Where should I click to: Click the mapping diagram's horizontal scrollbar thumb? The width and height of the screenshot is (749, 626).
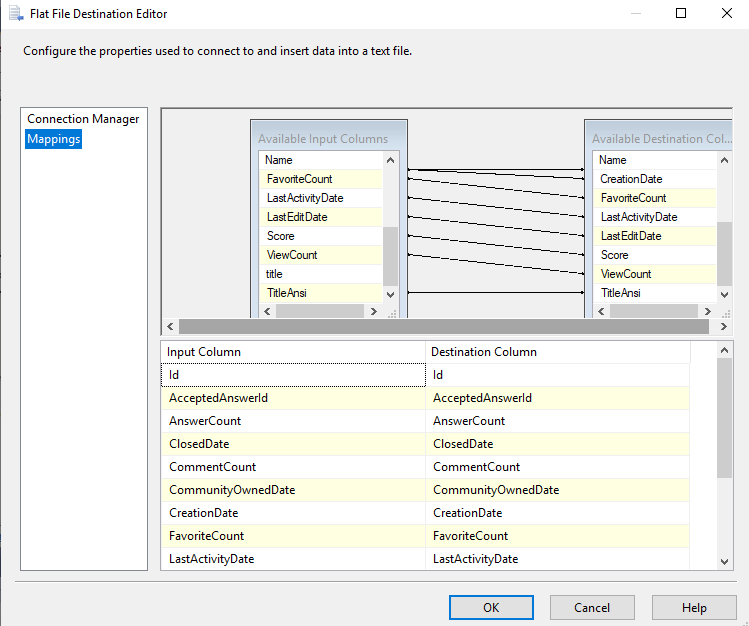[x=440, y=327]
